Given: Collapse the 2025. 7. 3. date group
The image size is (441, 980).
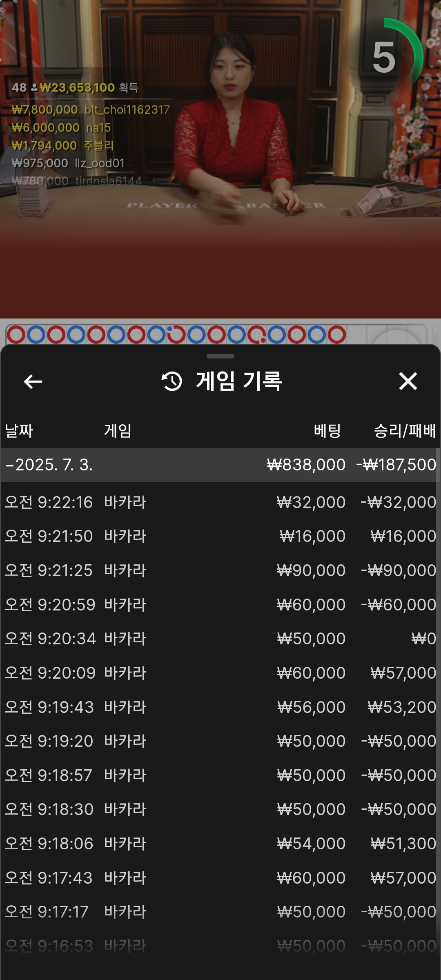Looking at the screenshot, I should [220, 465].
